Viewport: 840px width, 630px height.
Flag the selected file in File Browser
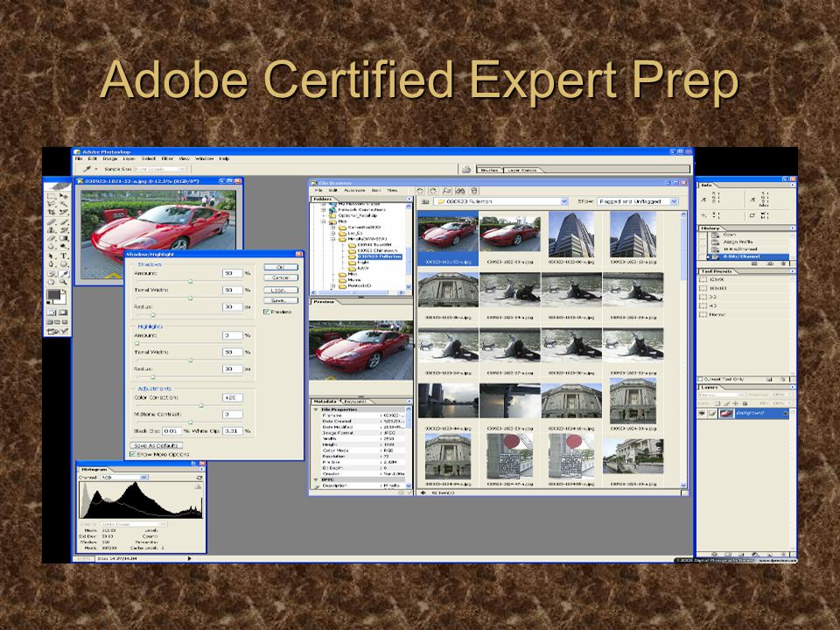447,191
